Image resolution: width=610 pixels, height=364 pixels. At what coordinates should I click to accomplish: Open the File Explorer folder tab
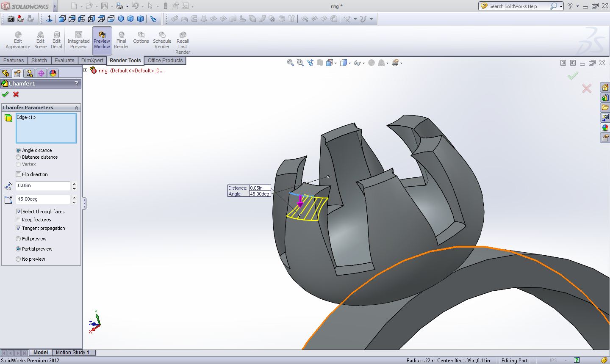point(605,108)
